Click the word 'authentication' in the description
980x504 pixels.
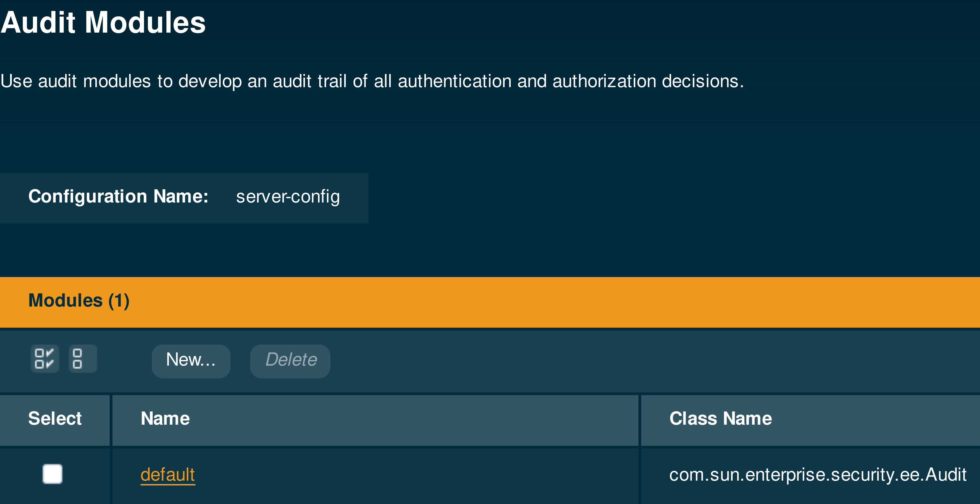tap(454, 81)
